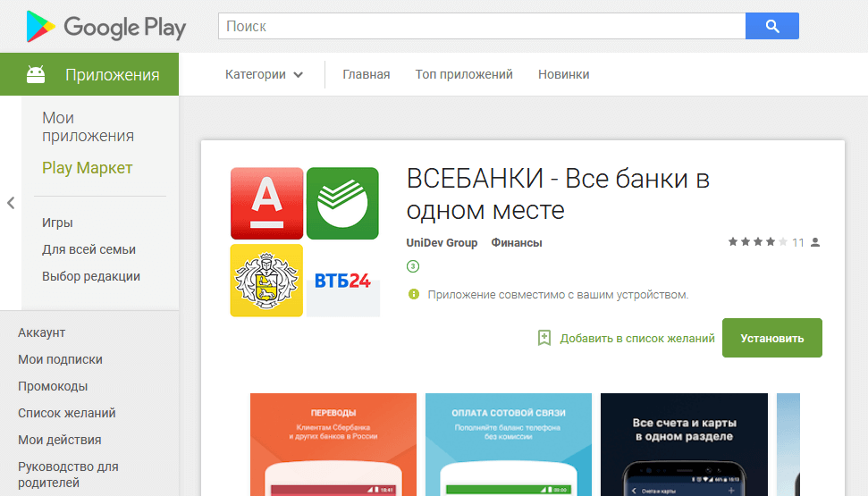The height and width of the screenshot is (496, 868).
Task: Click the wishlist bookmark icon
Action: coord(544,338)
